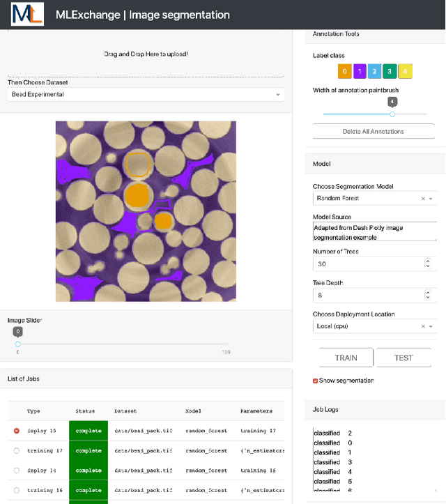Image resolution: width=446 pixels, height=504 pixels.
Task: Select the training 17 job radio button
Action: (x=17, y=451)
